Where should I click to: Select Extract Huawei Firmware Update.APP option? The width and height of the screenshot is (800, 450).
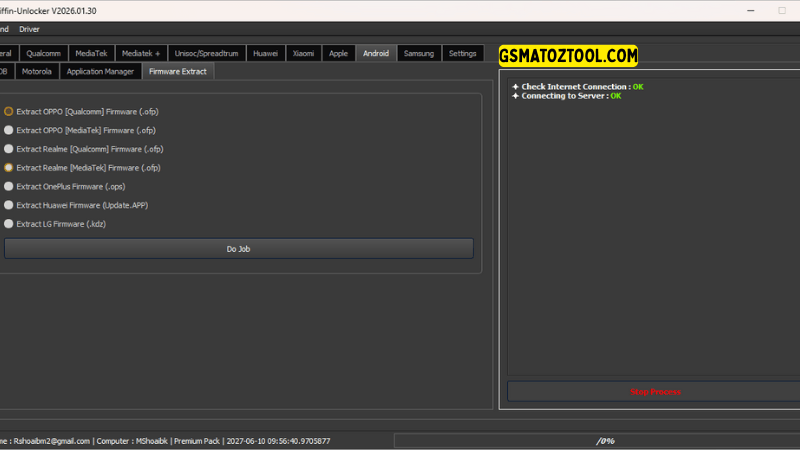coord(9,205)
